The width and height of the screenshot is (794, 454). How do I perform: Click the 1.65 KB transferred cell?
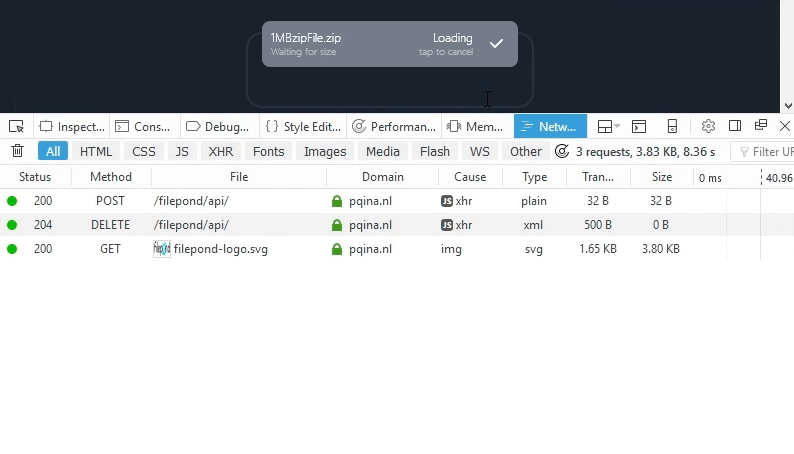tap(598, 249)
